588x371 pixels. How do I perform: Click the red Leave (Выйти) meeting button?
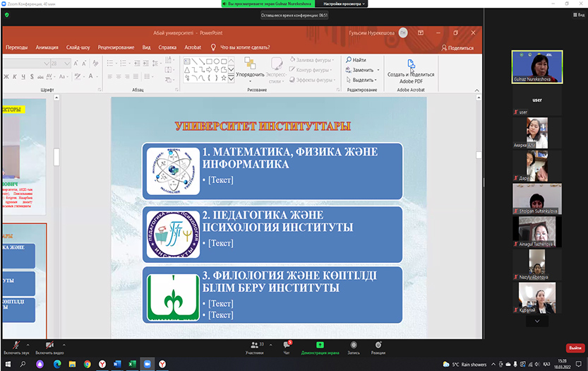coord(575,348)
